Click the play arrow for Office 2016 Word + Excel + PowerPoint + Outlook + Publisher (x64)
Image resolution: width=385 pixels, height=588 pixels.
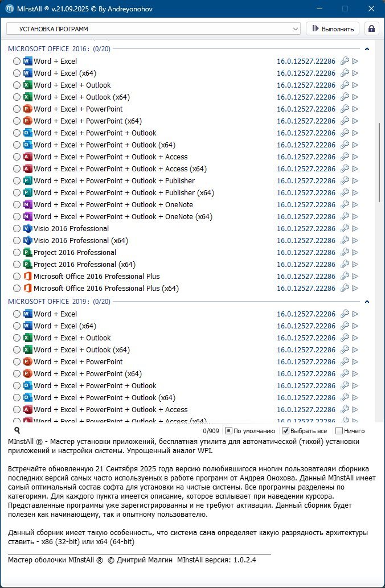coord(355,193)
